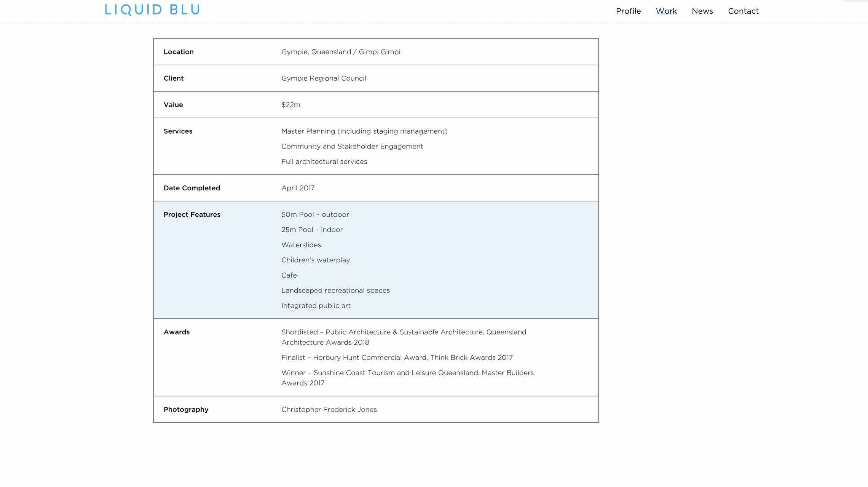Click the Client row label
This screenshot has height=487, width=868.
[174, 78]
